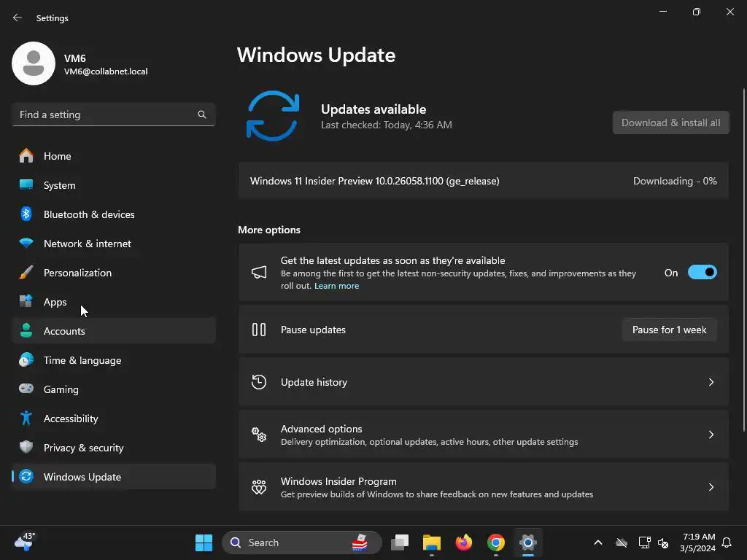Image resolution: width=747 pixels, height=560 pixels.
Task: Expand the Advanced options chevron
Action: (711, 435)
